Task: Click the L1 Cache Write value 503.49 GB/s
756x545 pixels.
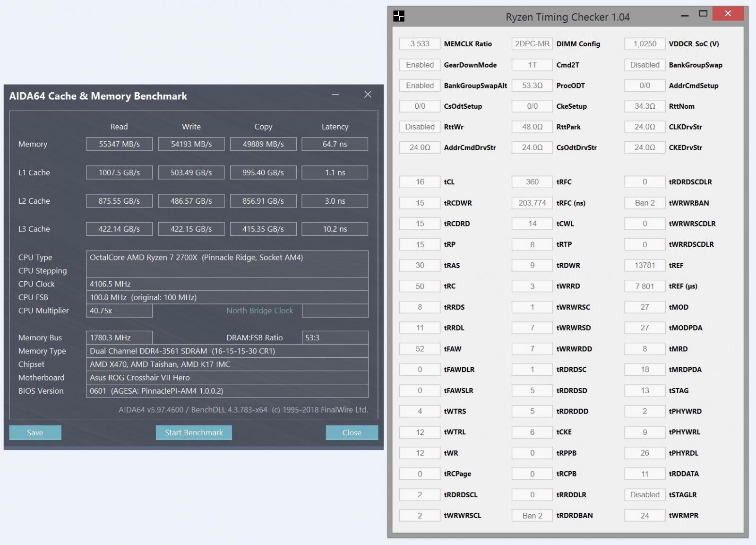Action: (191, 173)
